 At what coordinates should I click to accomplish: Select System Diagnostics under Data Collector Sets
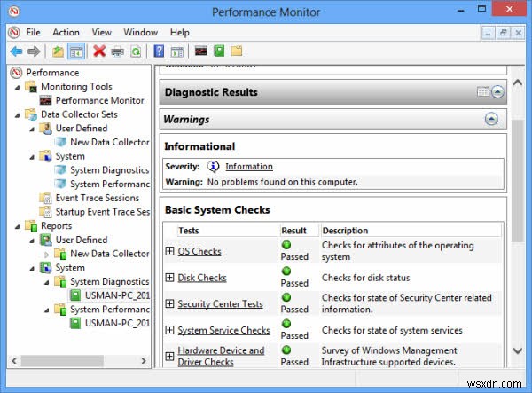pyautogui.click(x=110, y=169)
